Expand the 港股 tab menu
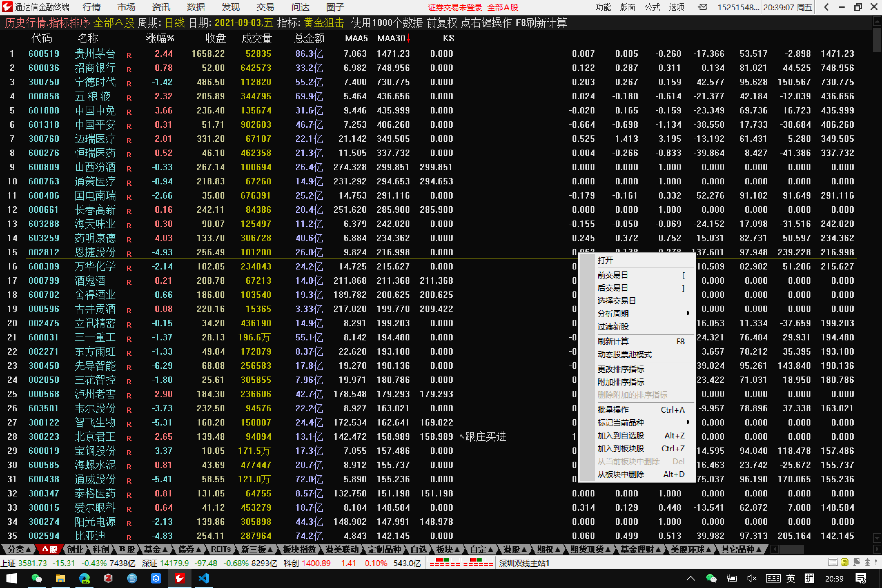Image resolution: width=882 pixels, height=588 pixels. pos(515,549)
